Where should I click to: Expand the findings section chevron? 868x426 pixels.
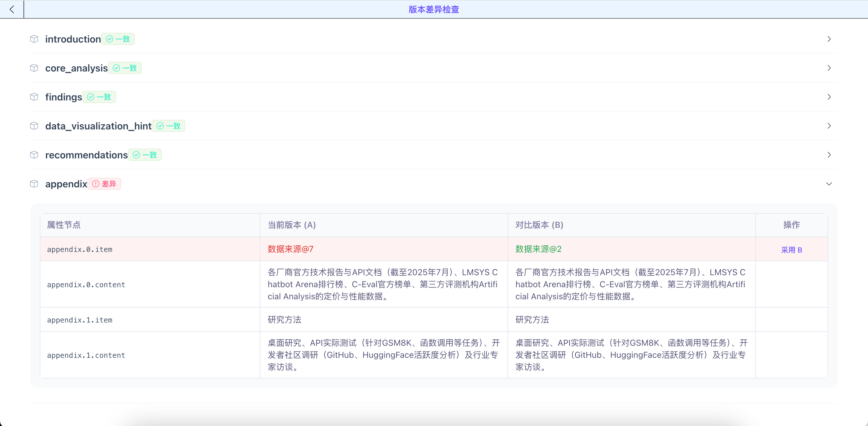coord(829,97)
